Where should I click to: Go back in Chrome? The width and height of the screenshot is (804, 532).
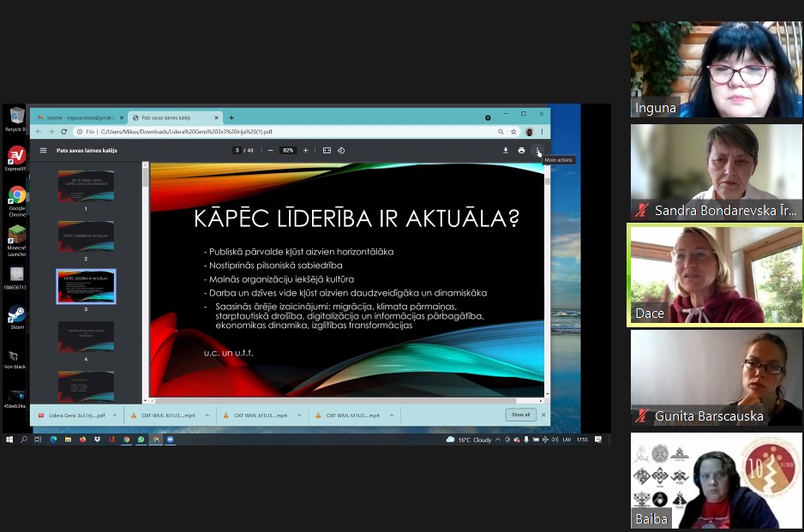point(39,132)
